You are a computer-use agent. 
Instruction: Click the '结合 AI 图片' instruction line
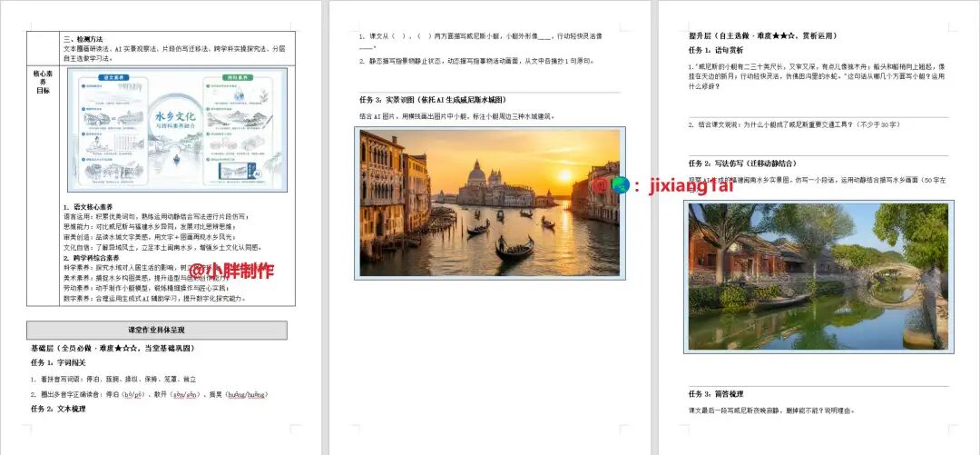pyautogui.click(x=456, y=116)
